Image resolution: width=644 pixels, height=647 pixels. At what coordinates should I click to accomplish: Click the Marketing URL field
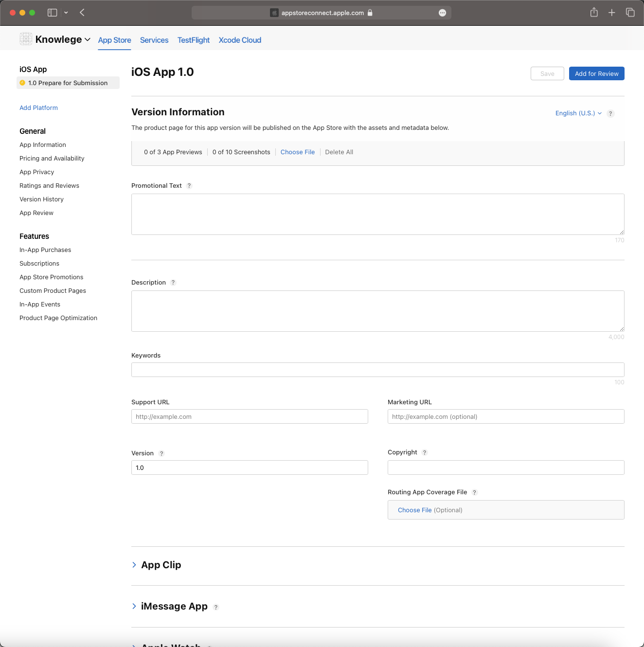[x=506, y=416]
